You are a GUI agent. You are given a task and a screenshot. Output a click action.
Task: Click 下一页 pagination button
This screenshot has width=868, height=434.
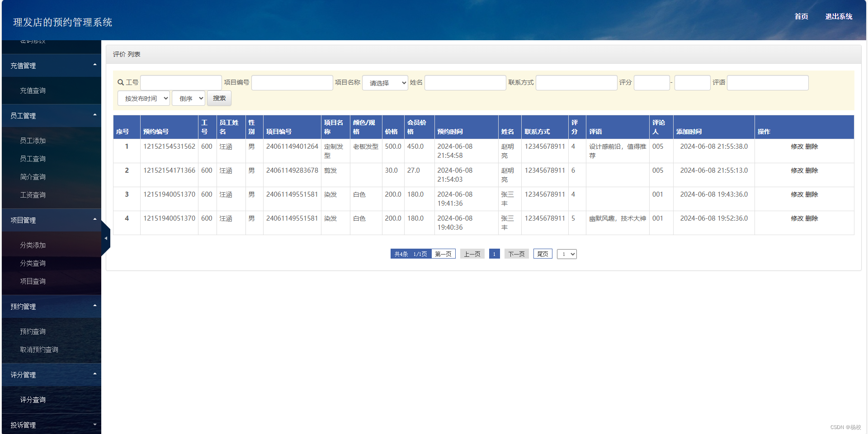(x=516, y=254)
